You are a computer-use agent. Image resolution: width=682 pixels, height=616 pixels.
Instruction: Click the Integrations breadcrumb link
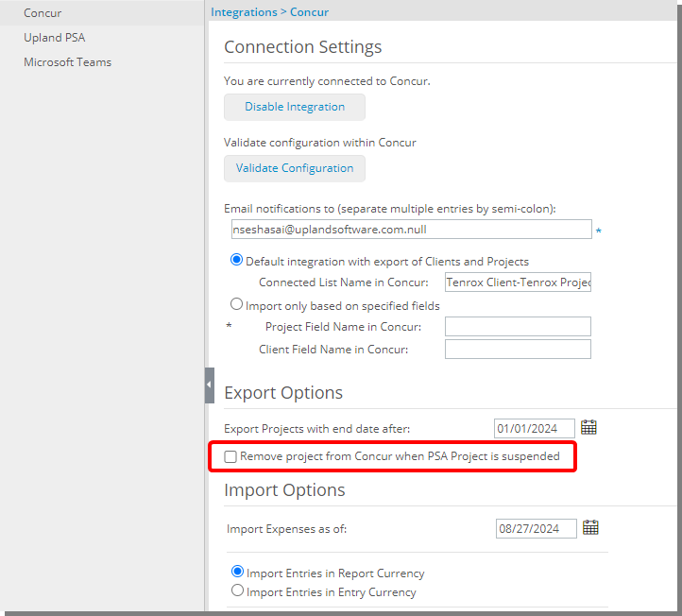point(244,12)
